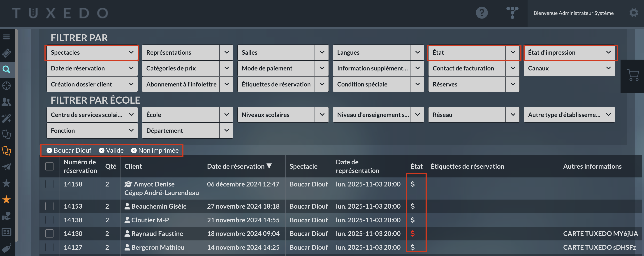644x256 pixels.
Task: Open the magic wand icon in sidebar
Action: click(7, 118)
